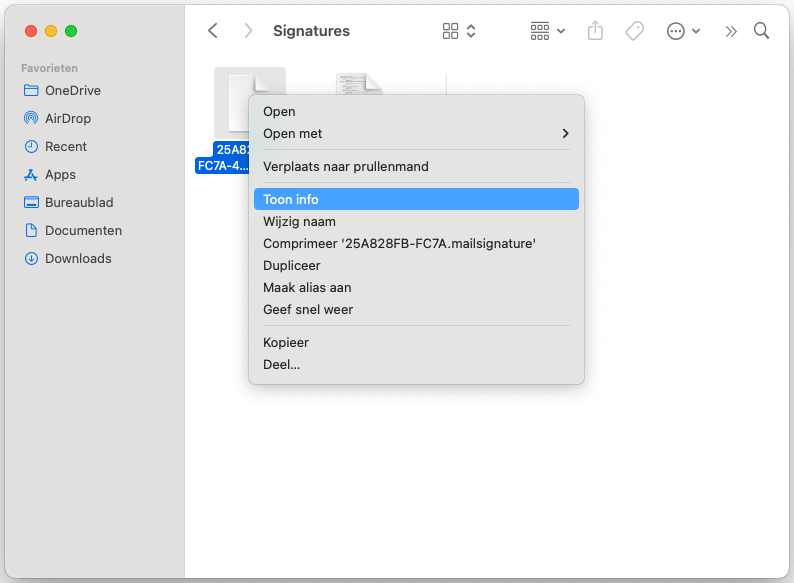Expand the more actions ellipsis menu
This screenshot has height=583, width=794.
point(683,31)
